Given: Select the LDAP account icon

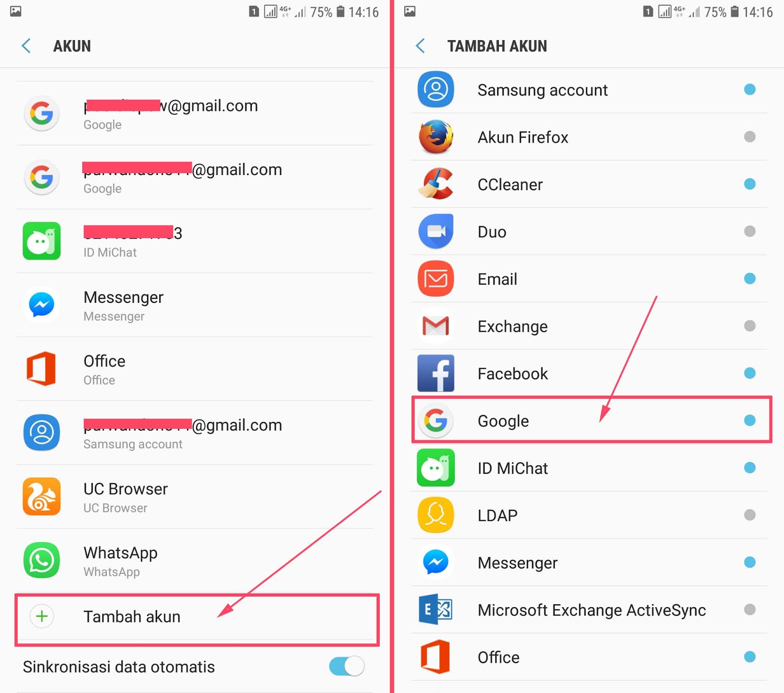Looking at the screenshot, I should (x=436, y=515).
